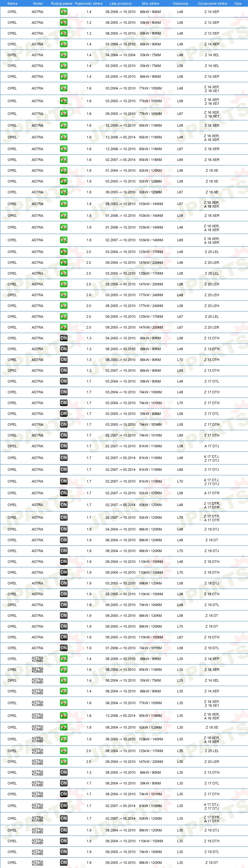Select 'ASTRA KOMBI' model in Z 20 LEL row

(37, 751)
